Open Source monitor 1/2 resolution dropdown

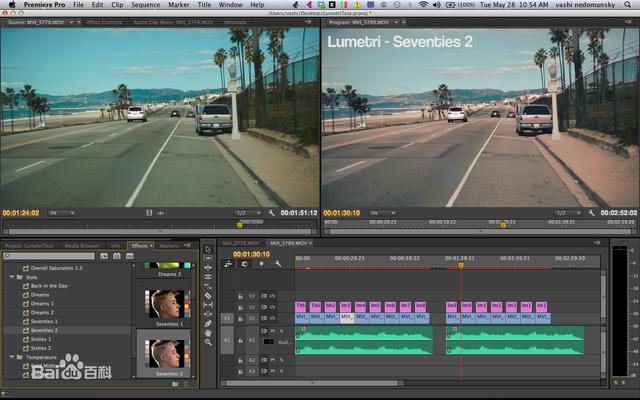coord(248,213)
